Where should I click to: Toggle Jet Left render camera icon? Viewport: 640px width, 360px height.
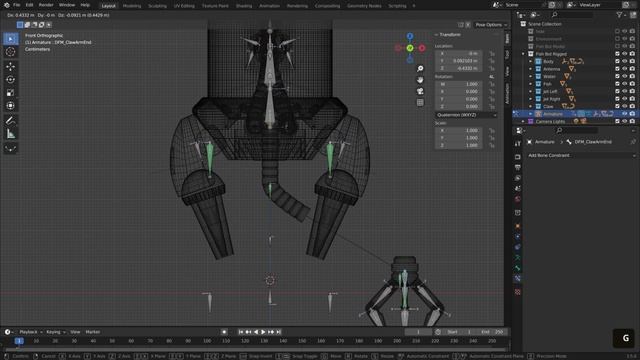[x=632, y=91]
